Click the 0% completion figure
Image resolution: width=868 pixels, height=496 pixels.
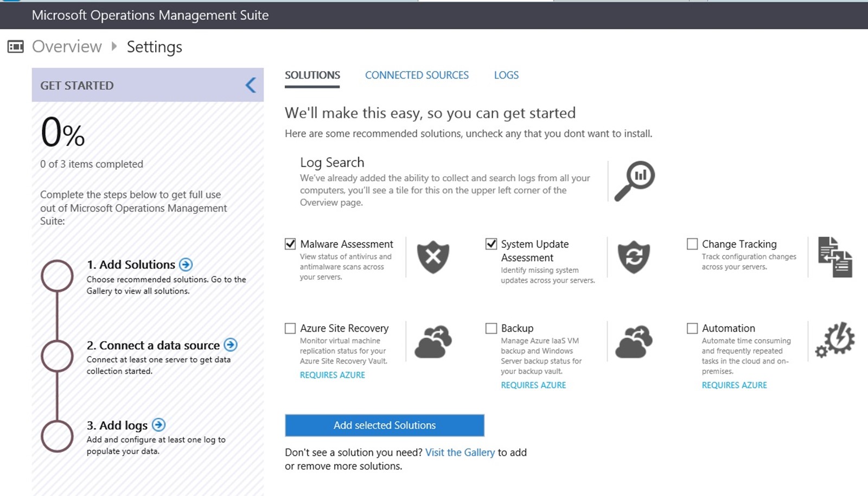[62, 133]
